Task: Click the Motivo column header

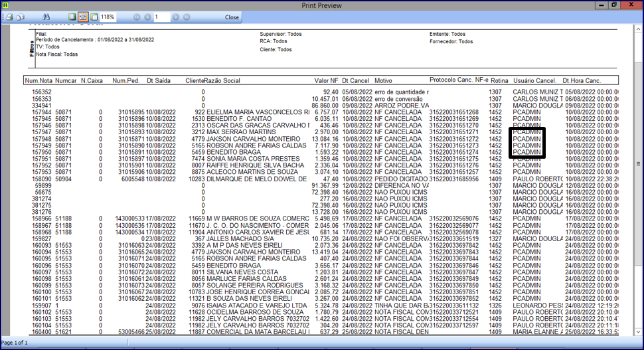Action: (383, 80)
